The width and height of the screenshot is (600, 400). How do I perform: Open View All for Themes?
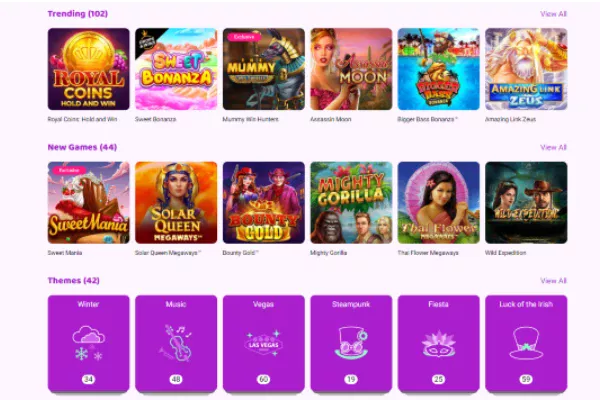tap(553, 281)
